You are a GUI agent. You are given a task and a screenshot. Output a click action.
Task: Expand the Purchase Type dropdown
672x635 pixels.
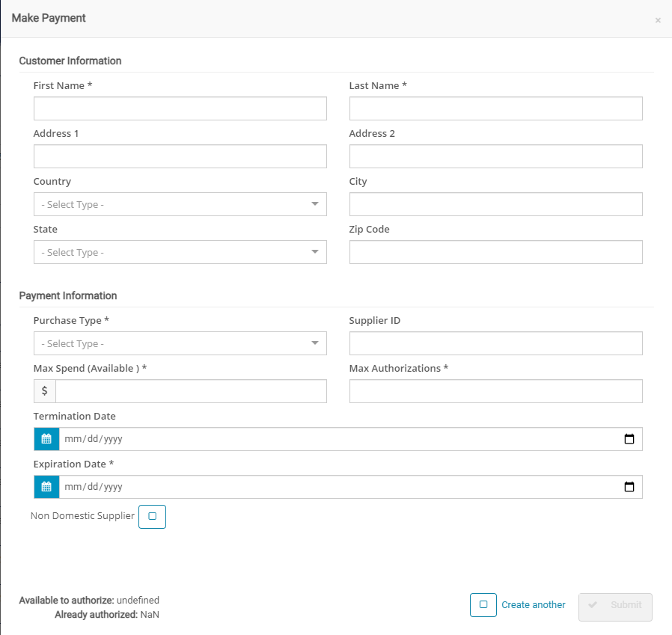point(180,343)
